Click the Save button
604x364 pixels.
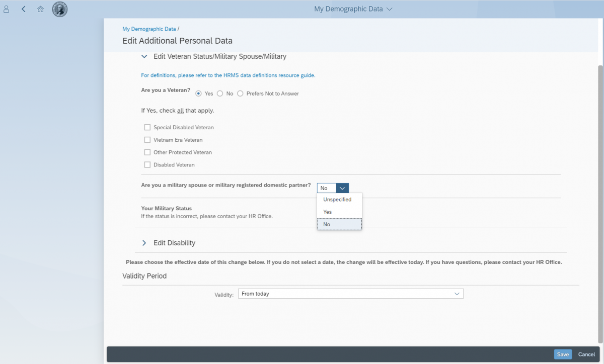(563, 354)
